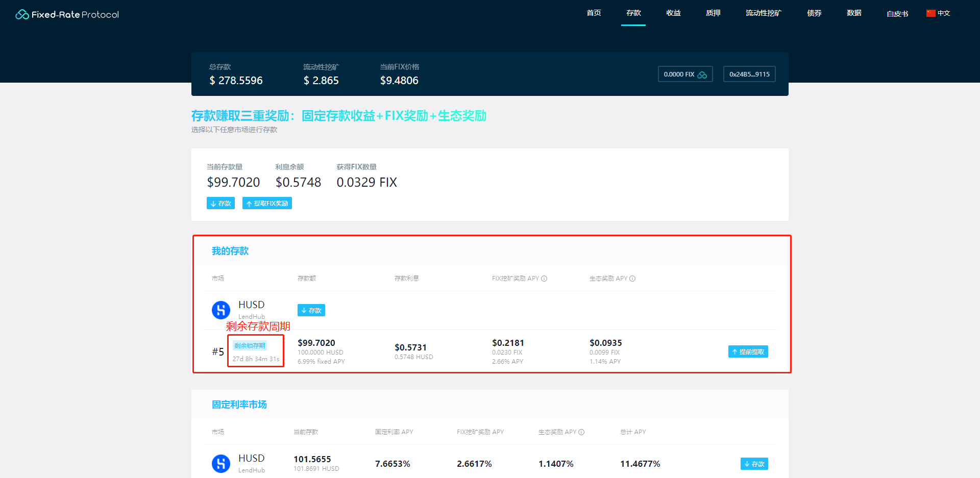Click the 0.0329 FIX earned amount
Screen dimensions: 980x478
[x=366, y=182]
